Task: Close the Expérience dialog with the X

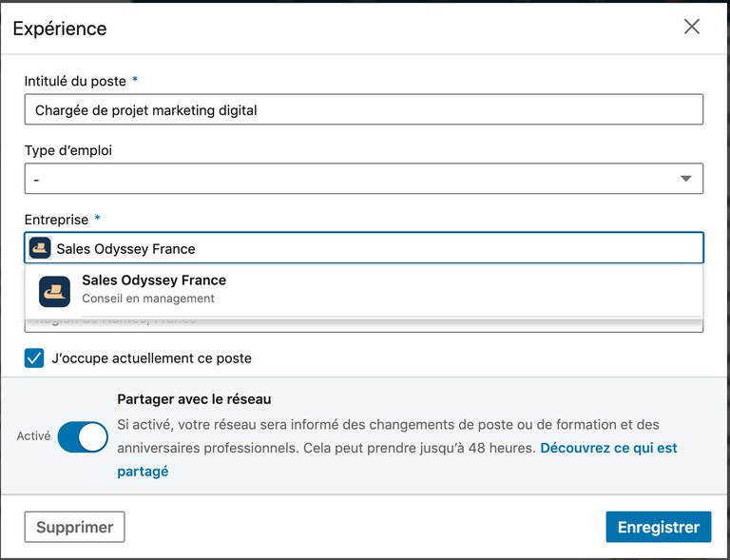Action: [x=692, y=27]
